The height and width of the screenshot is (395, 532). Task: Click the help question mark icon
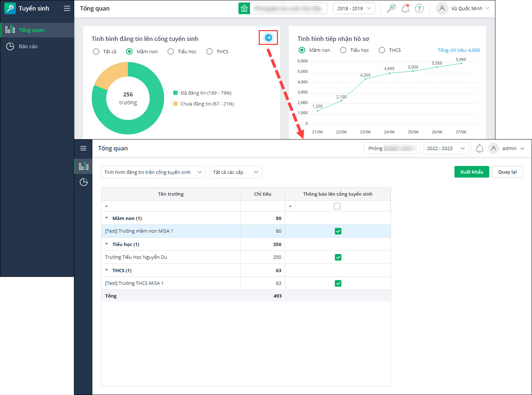click(x=419, y=8)
